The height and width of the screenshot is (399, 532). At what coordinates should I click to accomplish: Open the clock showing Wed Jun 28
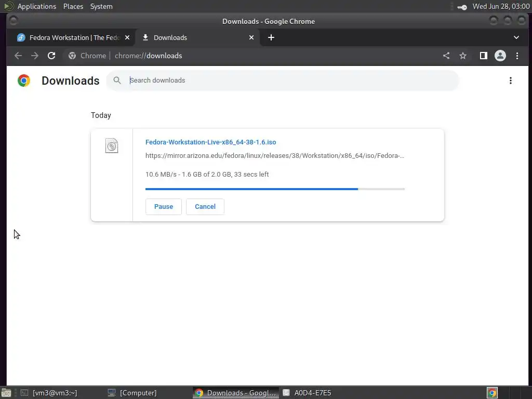pos(501,6)
